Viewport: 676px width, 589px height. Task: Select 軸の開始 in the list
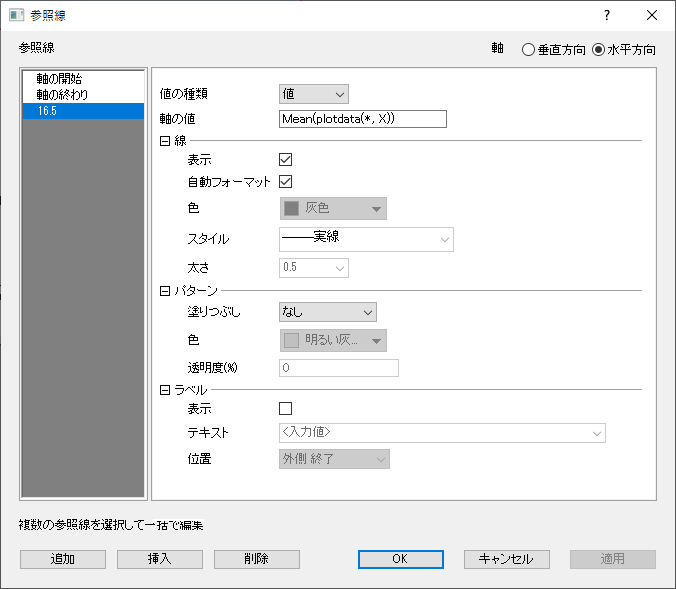point(84,78)
